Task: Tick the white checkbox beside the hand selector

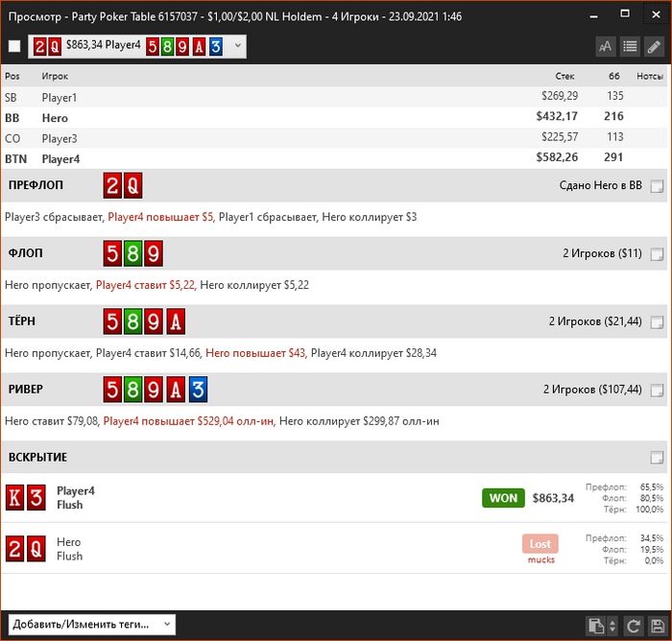Action: point(14,46)
